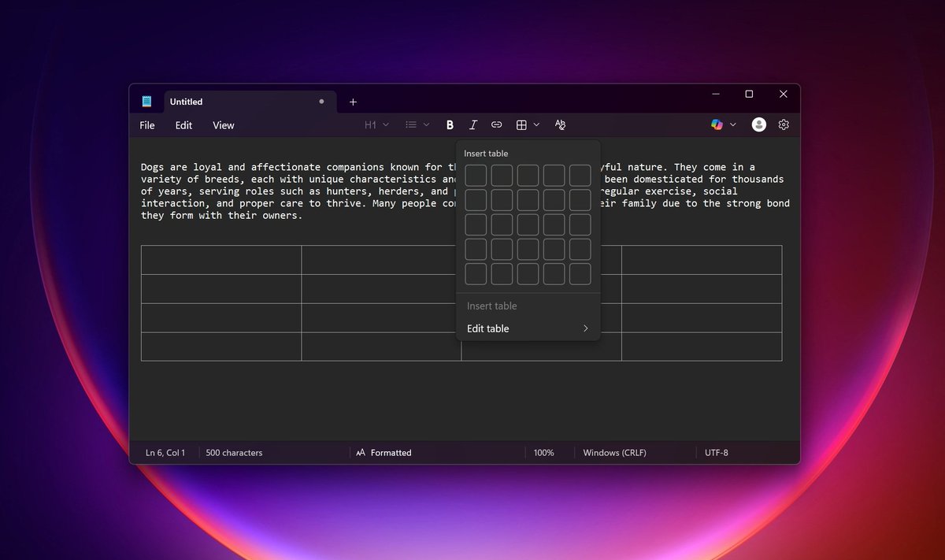The width and height of the screenshot is (945, 560).
Task: Click the 100% zoom level indicator
Action: tap(544, 452)
